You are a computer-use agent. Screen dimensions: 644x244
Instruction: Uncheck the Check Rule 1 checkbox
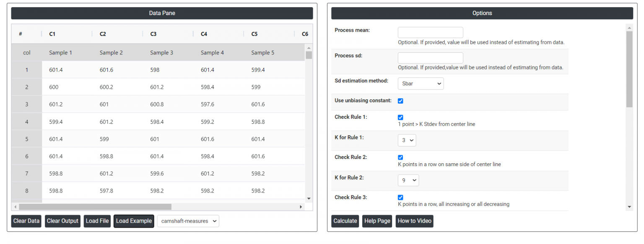(x=400, y=117)
